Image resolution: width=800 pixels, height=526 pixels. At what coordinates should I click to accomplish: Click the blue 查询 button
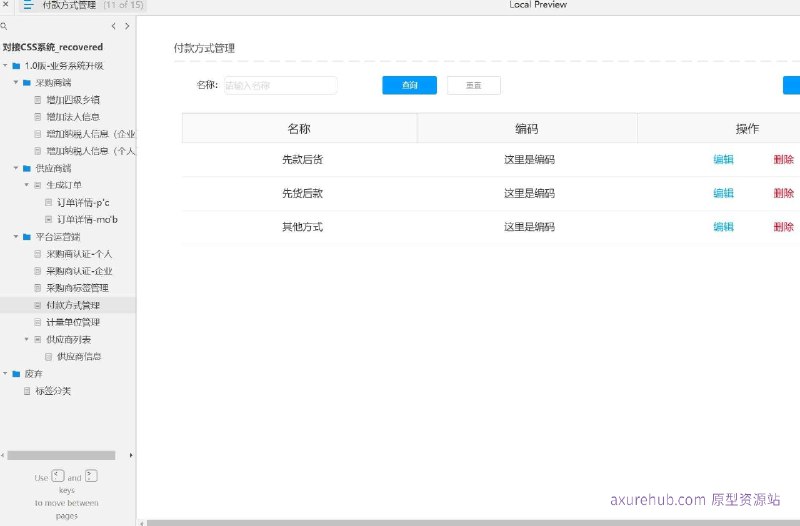pyautogui.click(x=410, y=85)
